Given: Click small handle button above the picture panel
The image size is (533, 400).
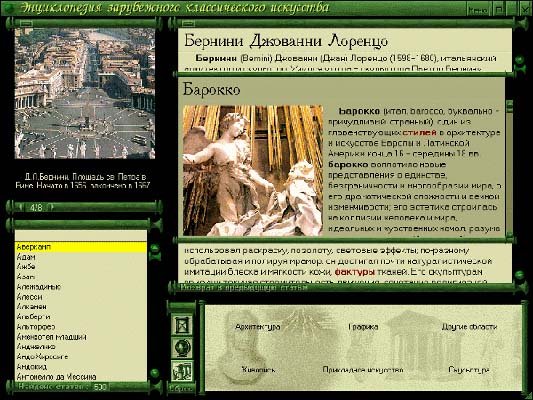Looking at the screenshot, I should point(26,23).
